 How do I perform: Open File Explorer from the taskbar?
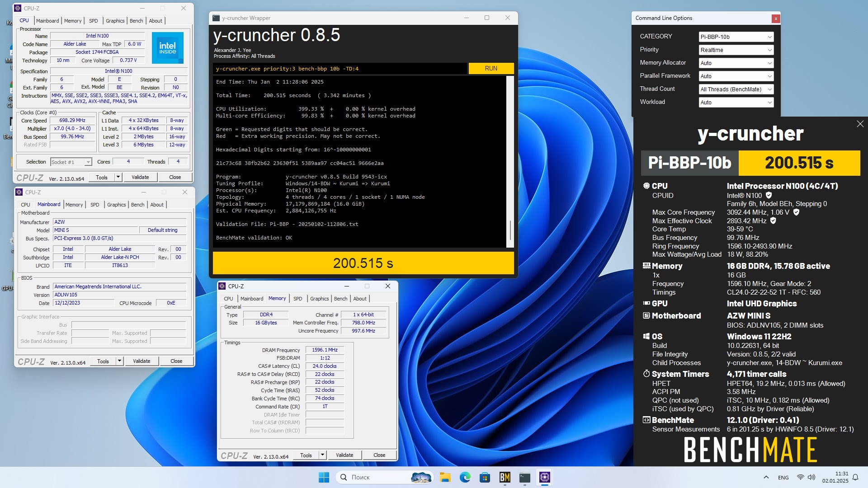445,477
